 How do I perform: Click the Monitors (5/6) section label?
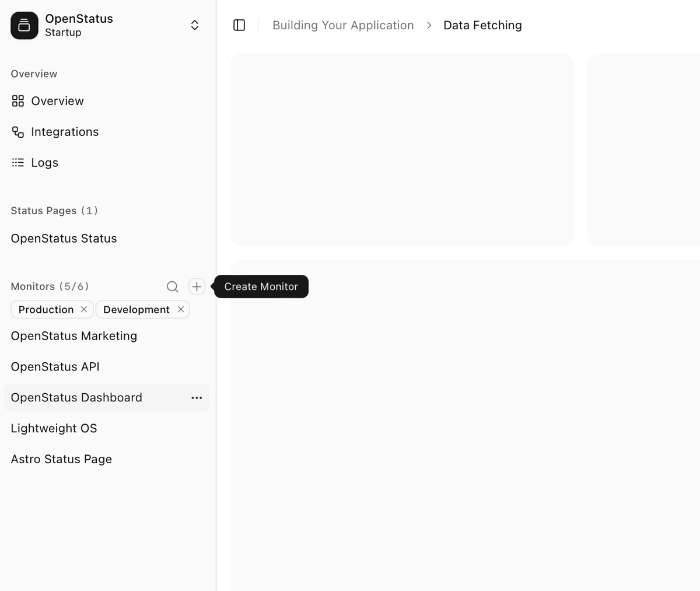coord(50,286)
